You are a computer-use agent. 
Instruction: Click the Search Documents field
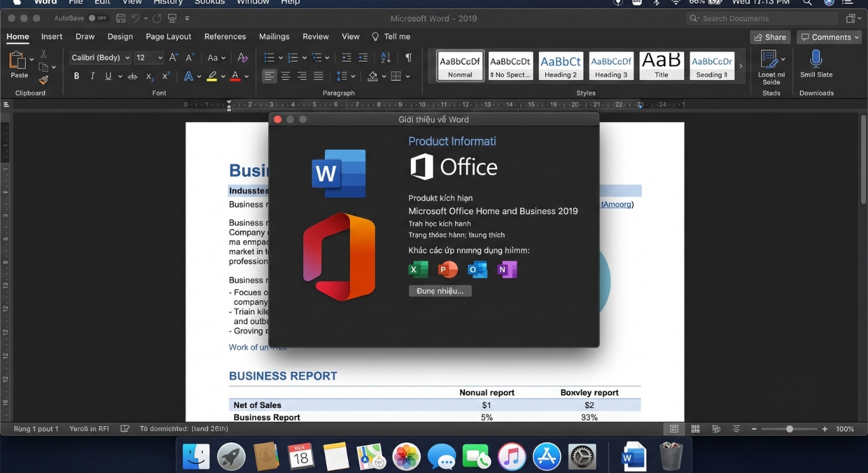click(762, 18)
